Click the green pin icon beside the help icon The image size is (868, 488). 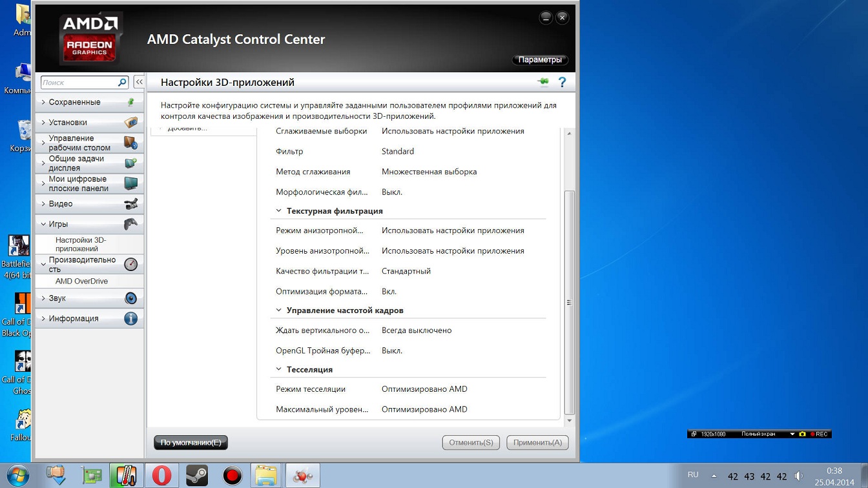pos(543,82)
